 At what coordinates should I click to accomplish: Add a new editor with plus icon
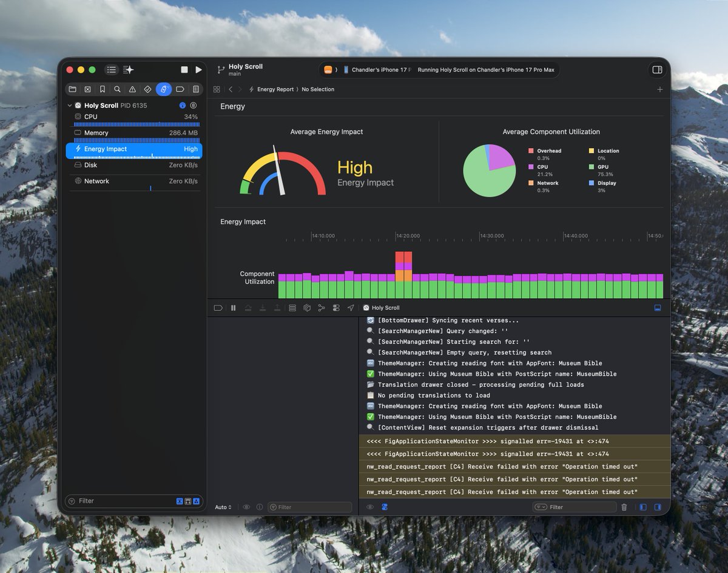click(x=660, y=89)
